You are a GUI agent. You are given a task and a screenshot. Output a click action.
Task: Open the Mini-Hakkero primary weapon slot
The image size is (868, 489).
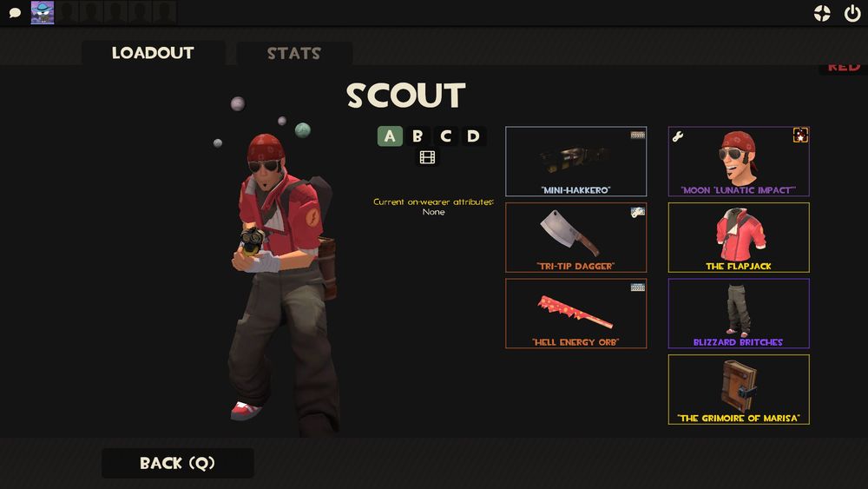[x=575, y=162]
